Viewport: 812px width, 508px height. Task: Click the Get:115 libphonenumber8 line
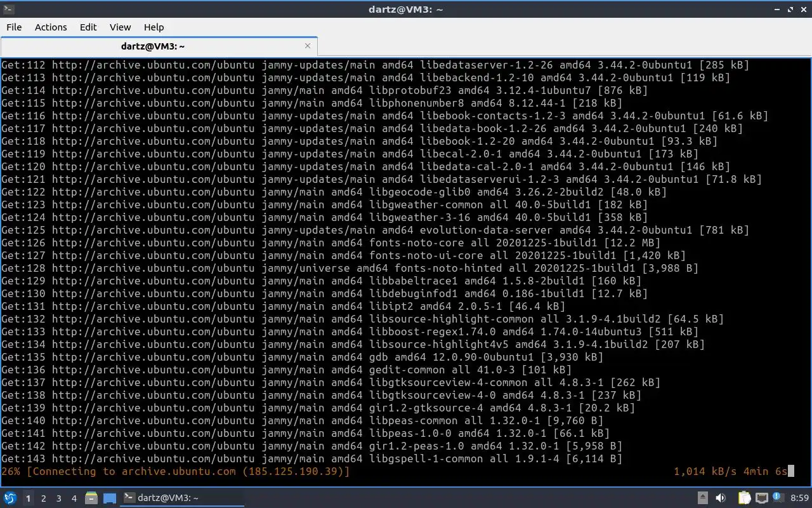(311, 103)
